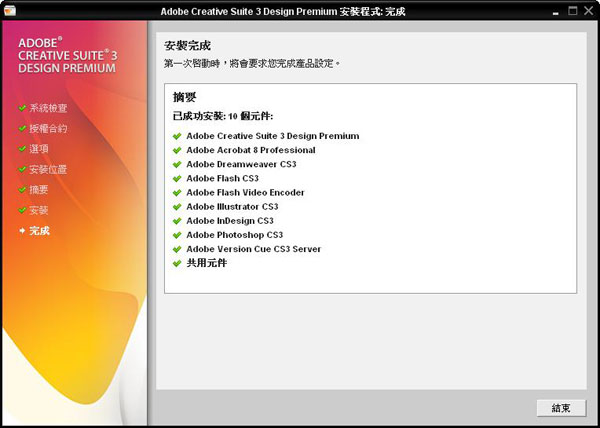Click checkmark next to Adobe Dreamweaver CS3
The width and height of the screenshot is (600, 428).
(x=177, y=164)
